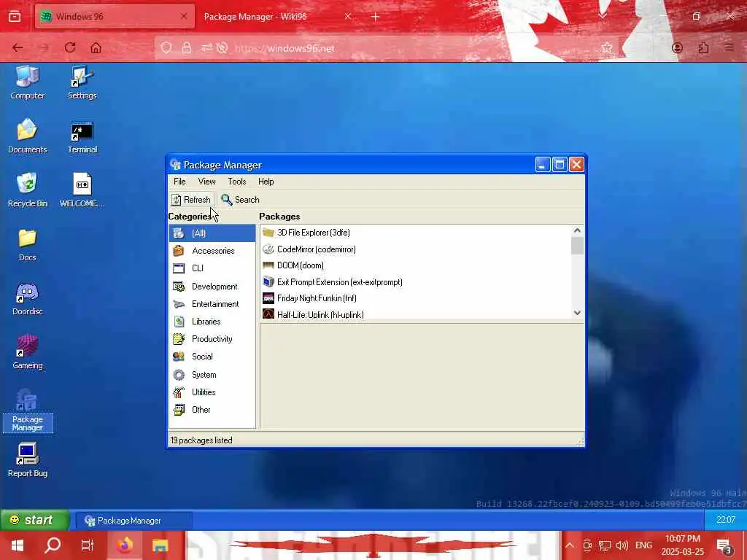Open the Documents folder icon

(x=27, y=136)
